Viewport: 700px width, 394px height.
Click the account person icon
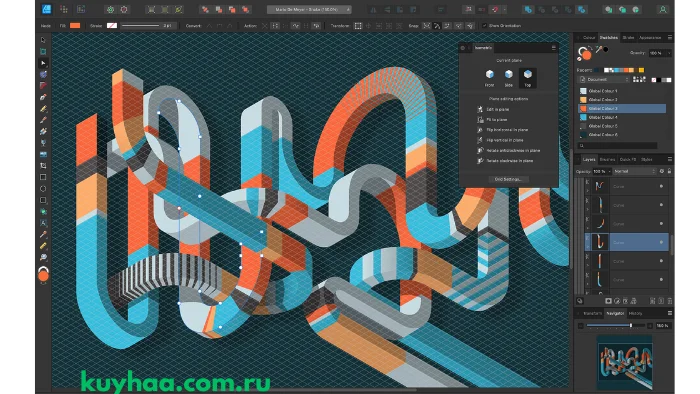[663, 9]
